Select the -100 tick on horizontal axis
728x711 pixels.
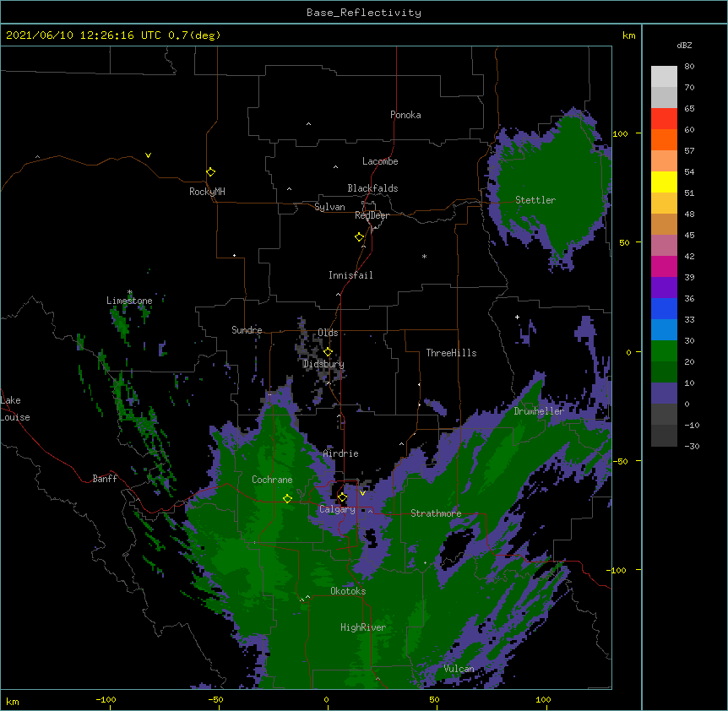coord(106,700)
